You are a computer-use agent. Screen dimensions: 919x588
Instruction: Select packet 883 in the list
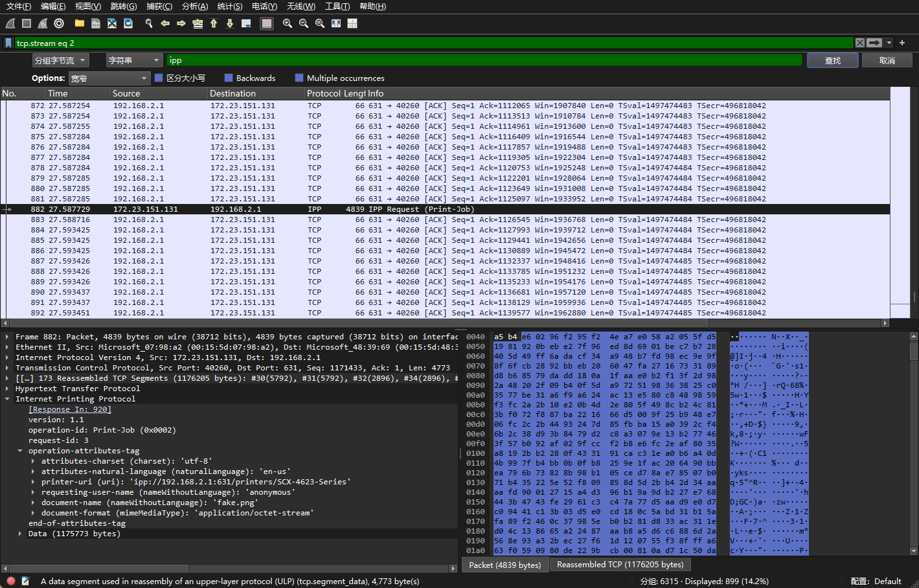coord(445,220)
